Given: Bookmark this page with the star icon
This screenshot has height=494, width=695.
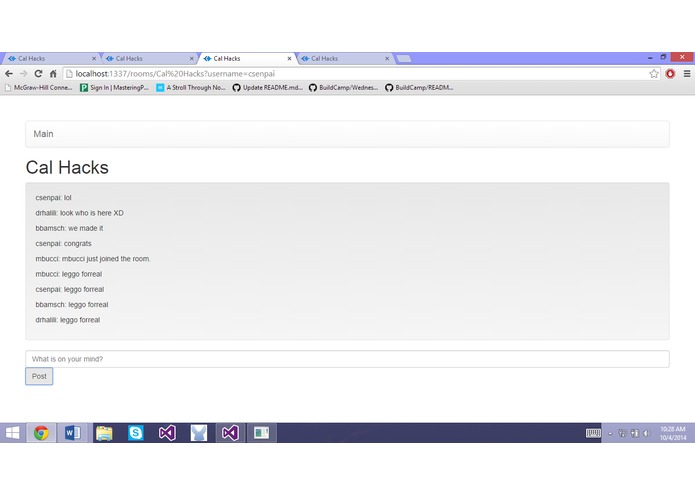Looking at the screenshot, I should point(654,74).
